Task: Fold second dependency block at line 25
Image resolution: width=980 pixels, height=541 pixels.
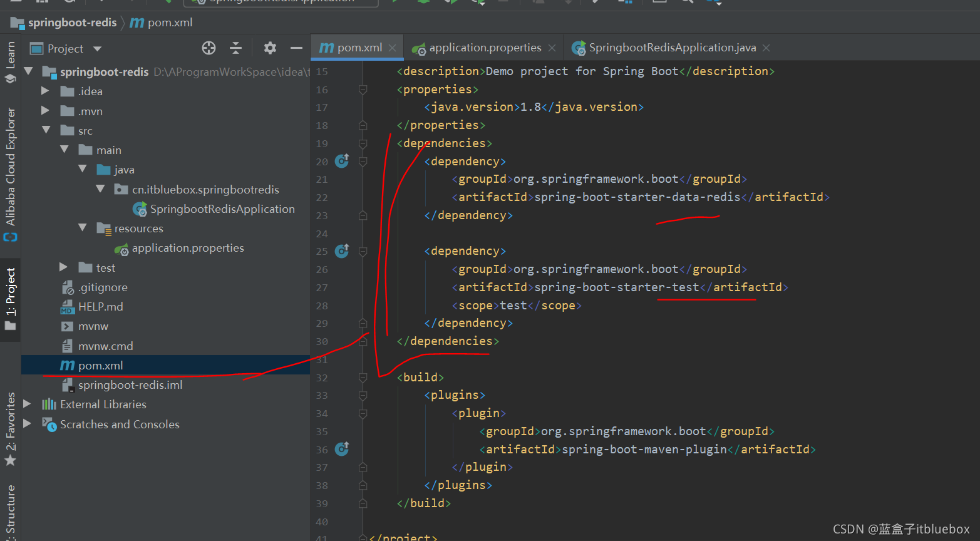Action: click(x=363, y=251)
